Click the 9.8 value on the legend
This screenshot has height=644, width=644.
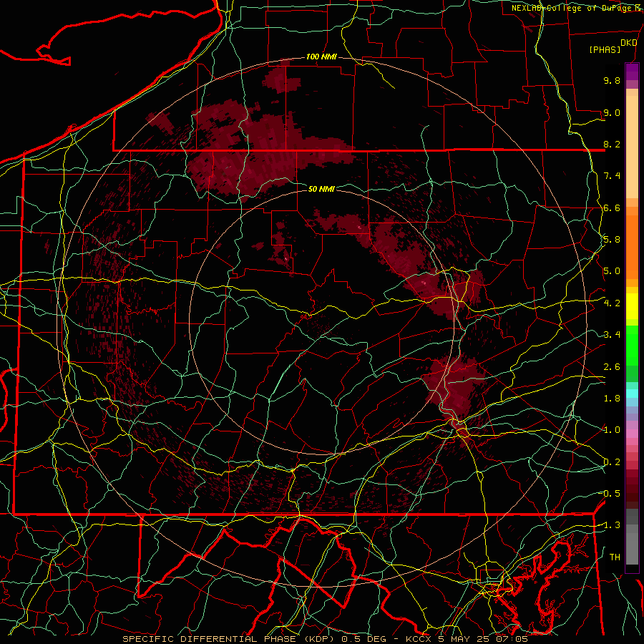tap(612, 80)
